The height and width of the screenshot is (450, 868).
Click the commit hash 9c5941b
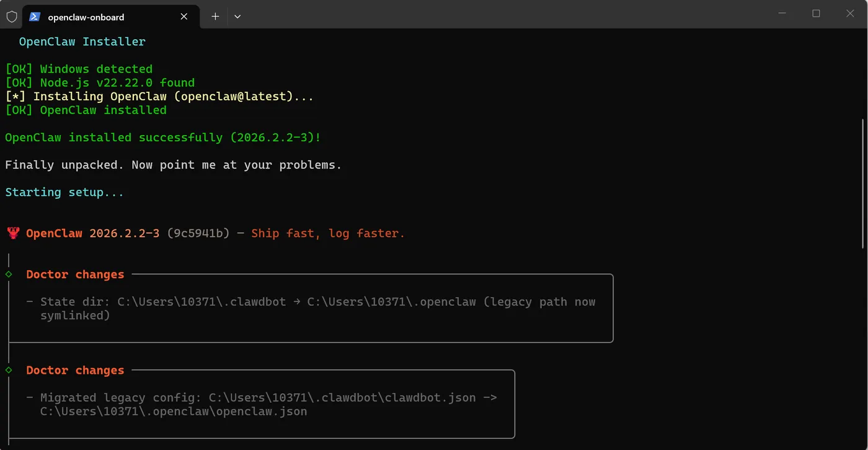pos(198,234)
